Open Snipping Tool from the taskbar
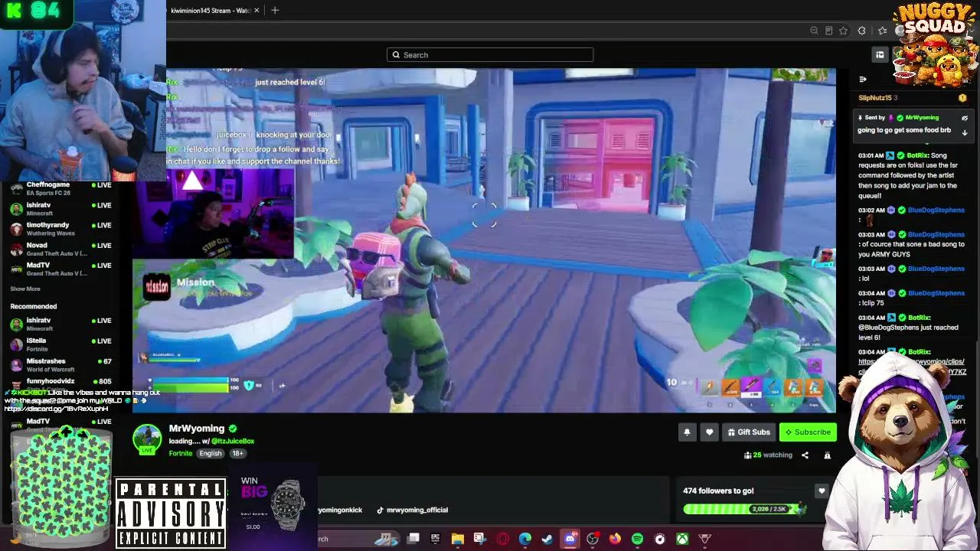 coord(479,540)
